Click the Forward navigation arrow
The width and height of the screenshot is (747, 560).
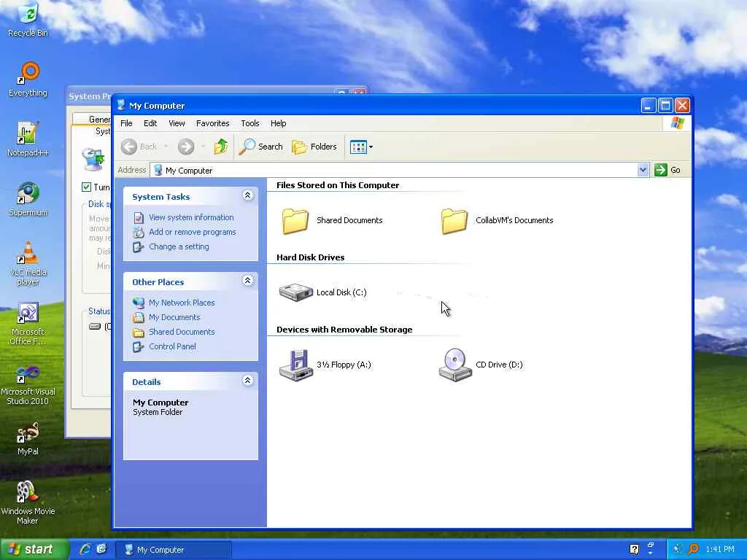click(186, 147)
